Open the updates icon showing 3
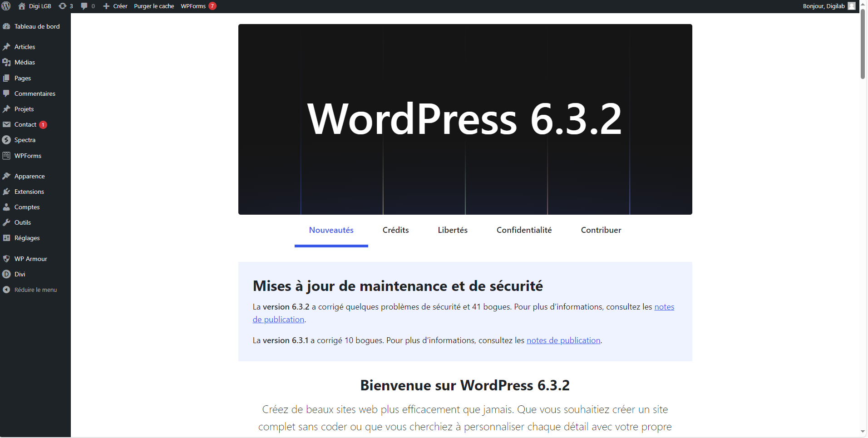868x438 pixels. coord(63,6)
